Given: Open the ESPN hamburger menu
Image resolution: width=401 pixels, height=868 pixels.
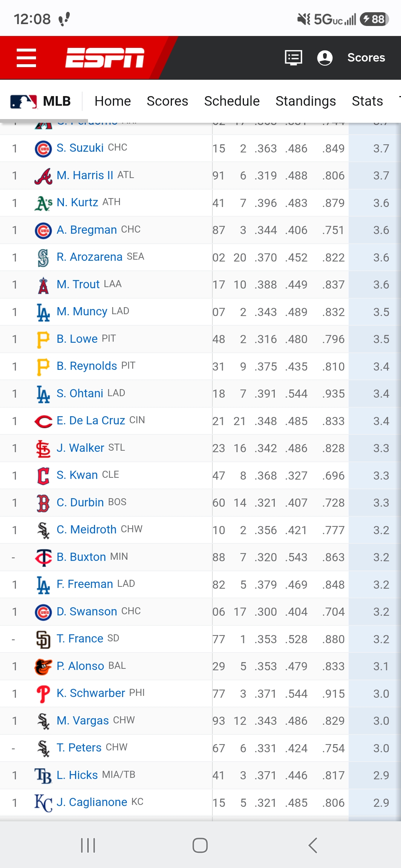Looking at the screenshot, I should tap(26, 58).
